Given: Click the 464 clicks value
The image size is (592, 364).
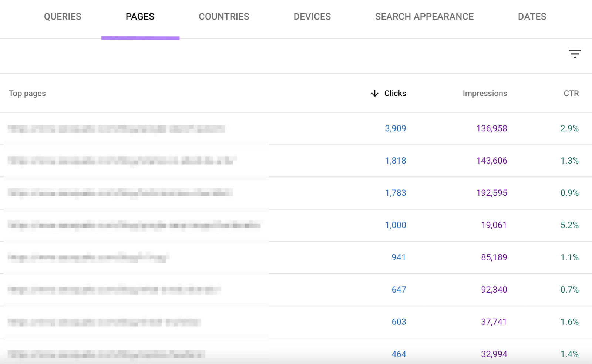Looking at the screenshot, I should click(x=398, y=354).
